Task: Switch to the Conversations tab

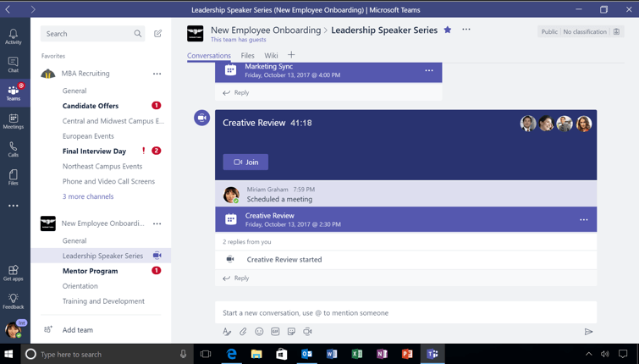Action: click(209, 55)
